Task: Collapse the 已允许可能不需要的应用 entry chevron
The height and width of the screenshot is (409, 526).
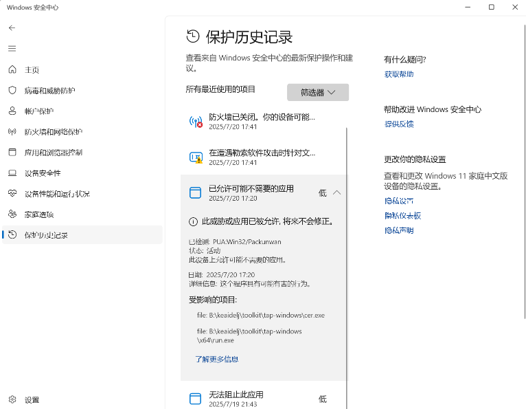Action: tap(337, 193)
